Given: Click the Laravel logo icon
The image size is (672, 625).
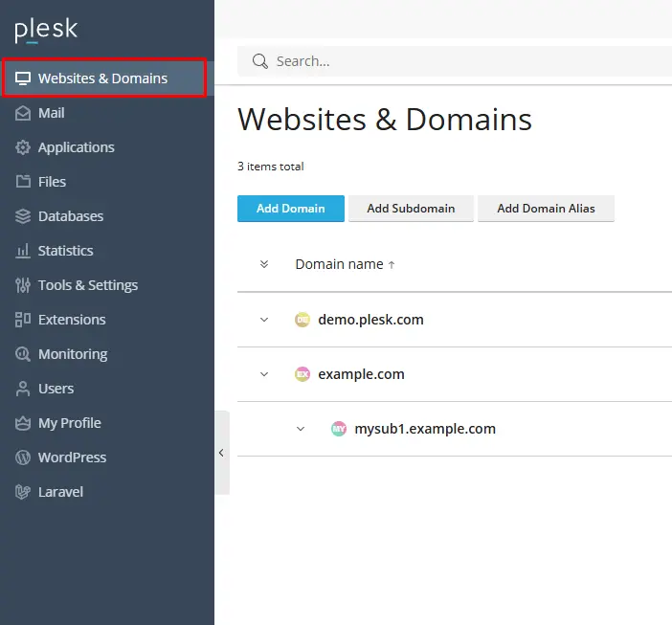Looking at the screenshot, I should tap(23, 492).
